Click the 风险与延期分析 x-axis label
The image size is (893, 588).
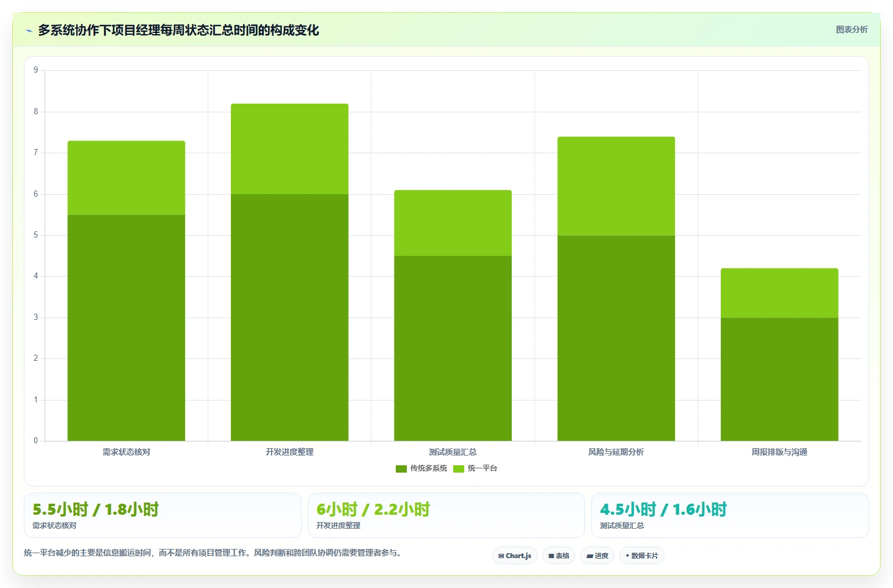616,452
